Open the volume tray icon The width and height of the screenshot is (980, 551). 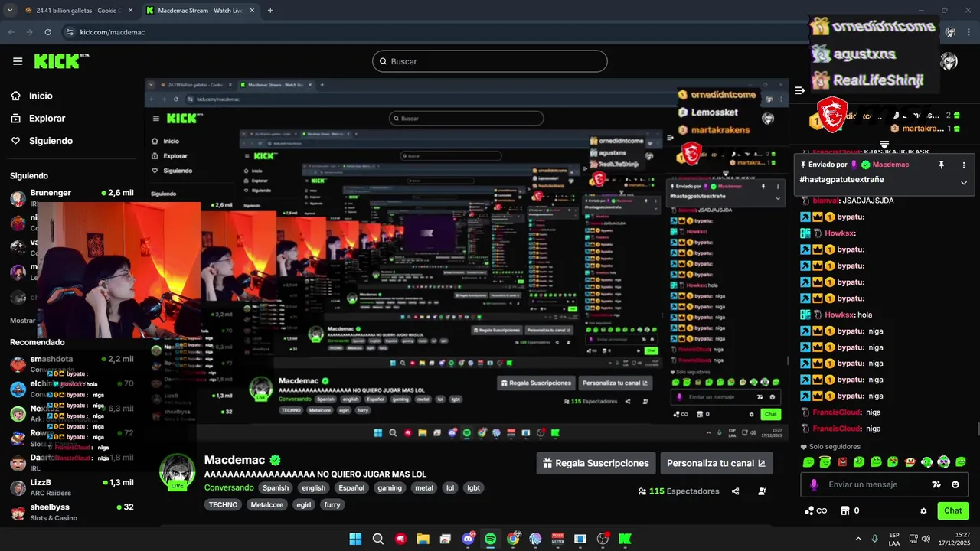click(926, 539)
